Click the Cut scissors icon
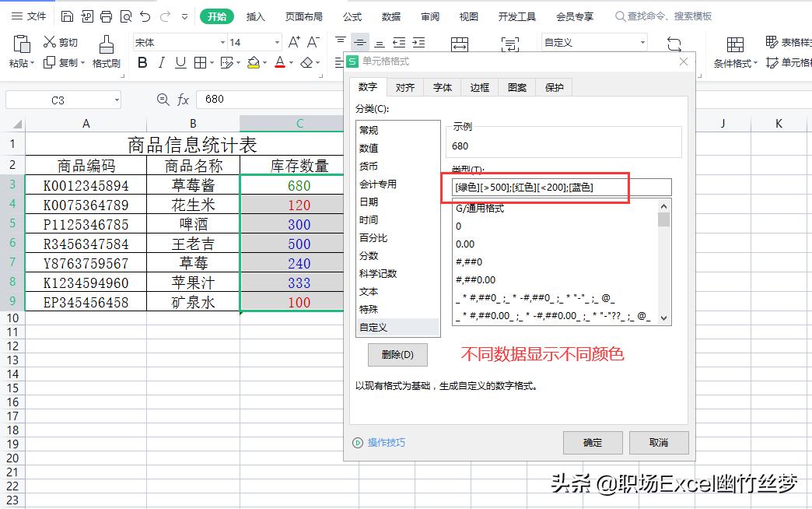Screen dimensions: 812x509 click(x=48, y=42)
